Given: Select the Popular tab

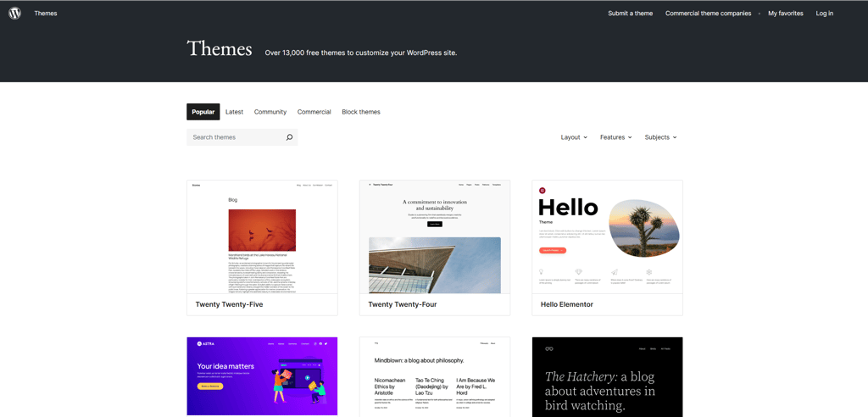Looking at the screenshot, I should click(203, 112).
